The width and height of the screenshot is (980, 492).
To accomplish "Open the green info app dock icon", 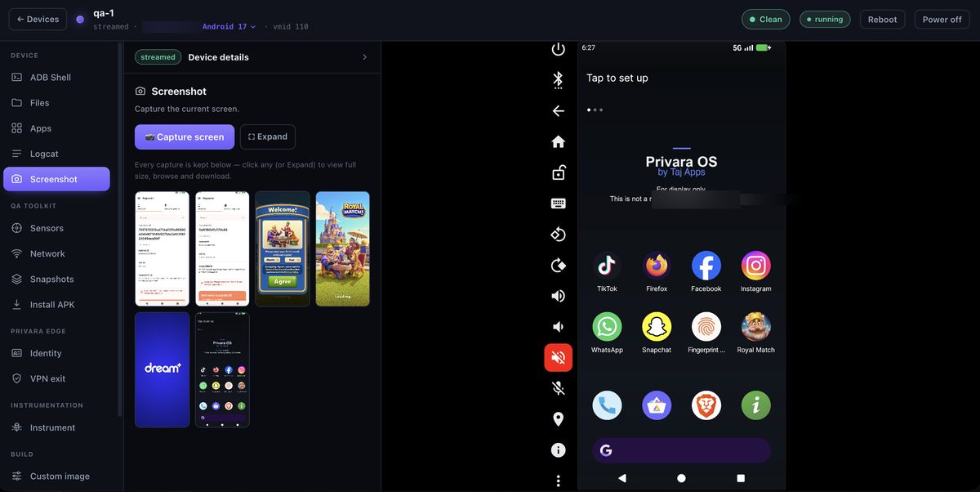I will click(x=756, y=405).
